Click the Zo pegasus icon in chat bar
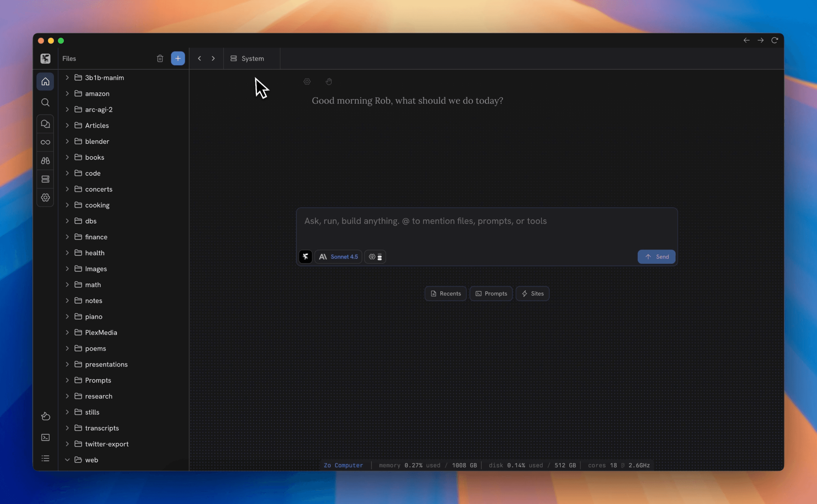This screenshot has height=504, width=817. point(305,257)
